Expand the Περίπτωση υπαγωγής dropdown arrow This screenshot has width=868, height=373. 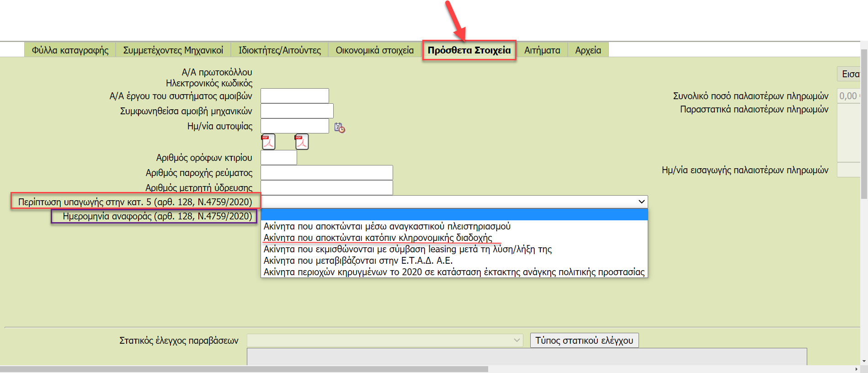[641, 202]
